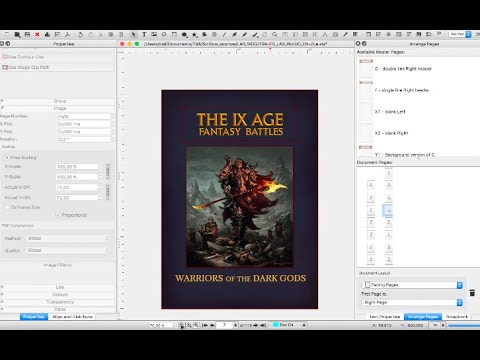This screenshot has width=480, height=360.
Task: Print the document via the Print icon
Action: (x=47, y=34)
